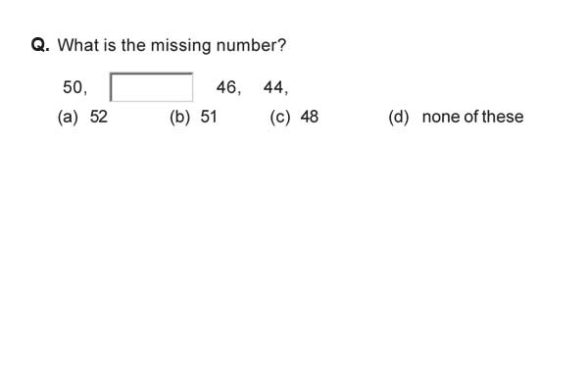Click the bold 'Q.' question marker
The width and height of the screenshot is (588, 392).
40,45
